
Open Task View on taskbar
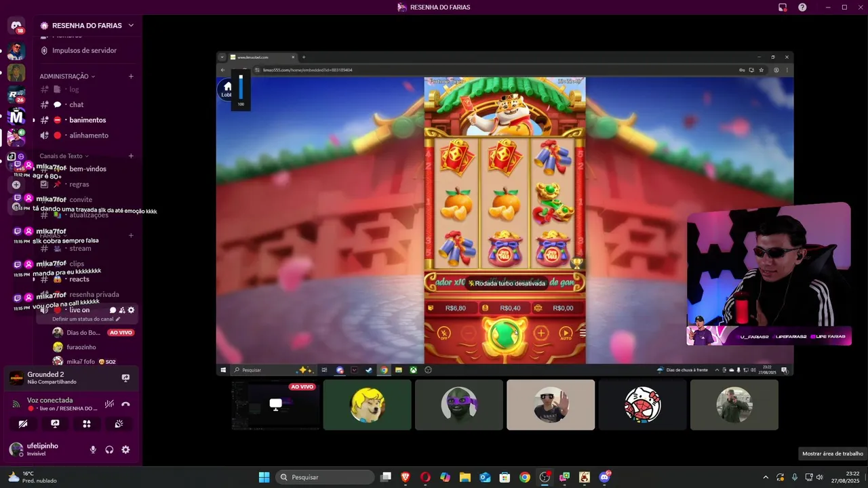pos(386,477)
